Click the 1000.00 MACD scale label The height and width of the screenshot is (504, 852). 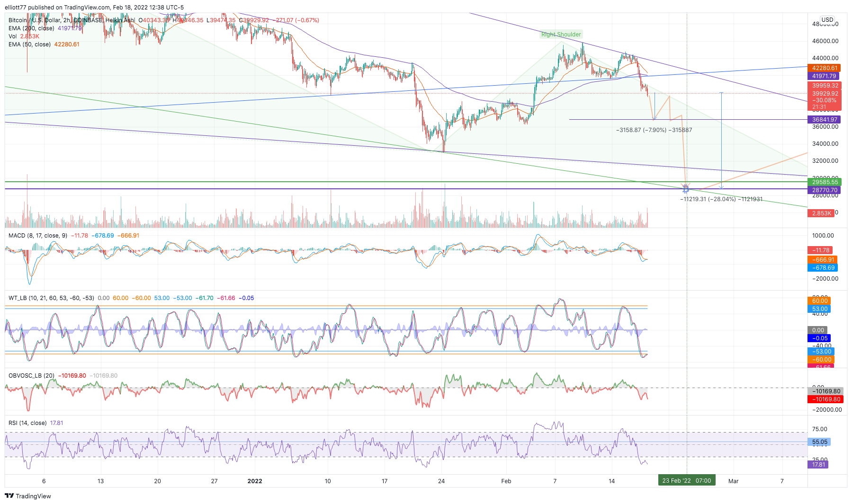(823, 236)
